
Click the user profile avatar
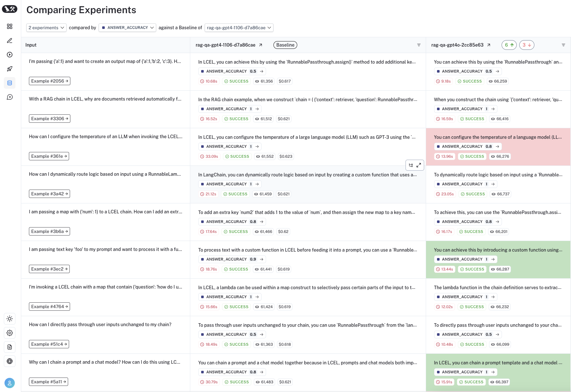[x=10, y=383]
